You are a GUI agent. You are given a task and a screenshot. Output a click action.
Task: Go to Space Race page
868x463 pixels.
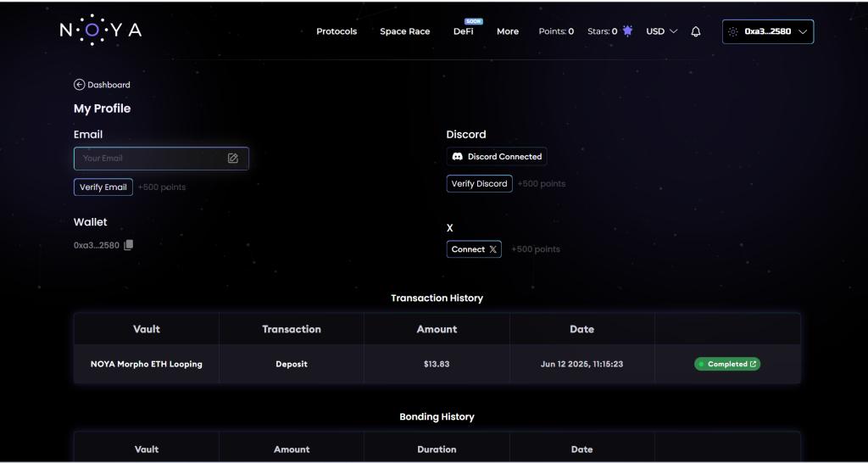(404, 31)
